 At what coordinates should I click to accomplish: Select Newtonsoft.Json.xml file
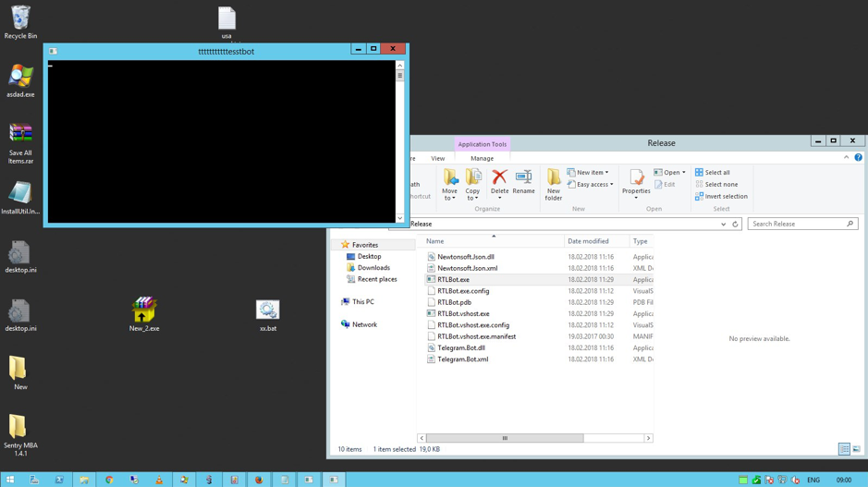pos(467,268)
